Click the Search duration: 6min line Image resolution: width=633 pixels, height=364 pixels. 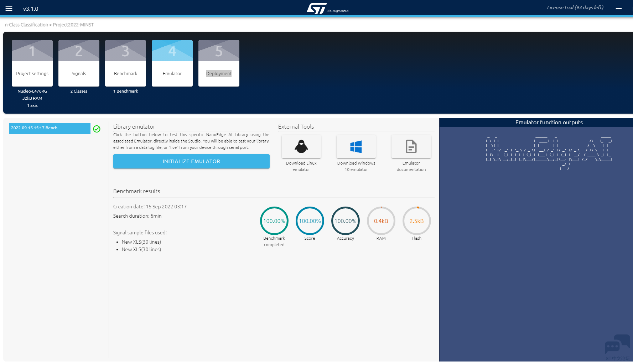(x=138, y=216)
